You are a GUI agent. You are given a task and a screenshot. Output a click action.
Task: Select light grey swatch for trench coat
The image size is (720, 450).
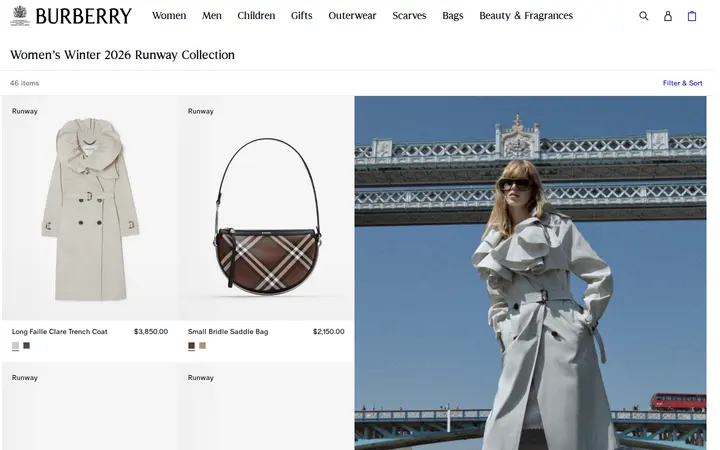tap(16, 346)
